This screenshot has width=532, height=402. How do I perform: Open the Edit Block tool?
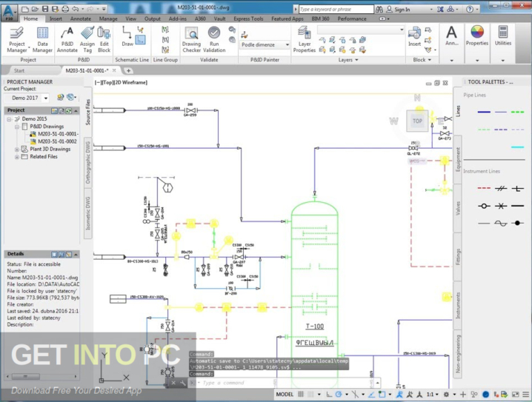[104, 40]
